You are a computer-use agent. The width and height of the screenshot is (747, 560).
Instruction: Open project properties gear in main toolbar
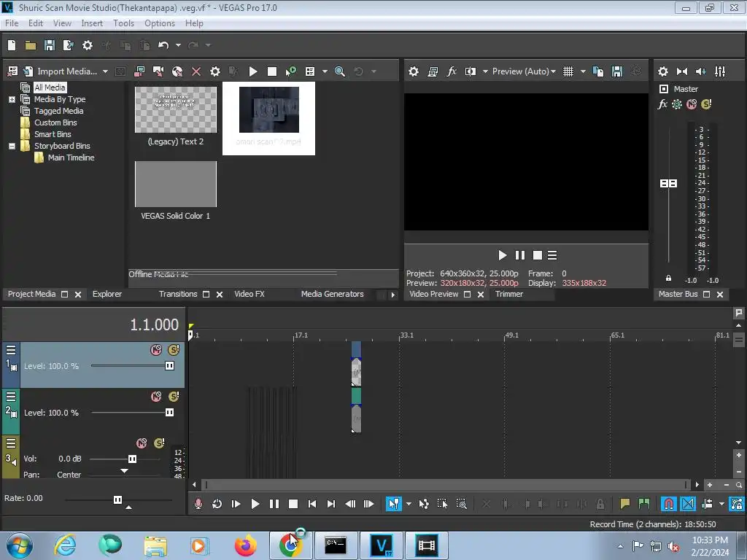click(x=88, y=45)
